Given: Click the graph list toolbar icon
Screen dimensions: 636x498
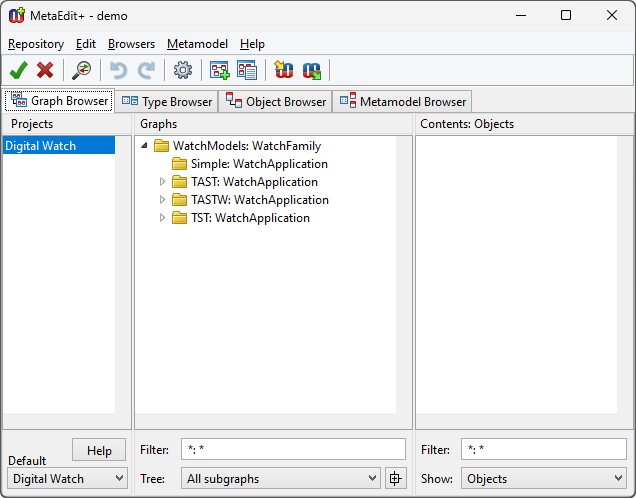Looking at the screenshot, I should (x=247, y=70).
